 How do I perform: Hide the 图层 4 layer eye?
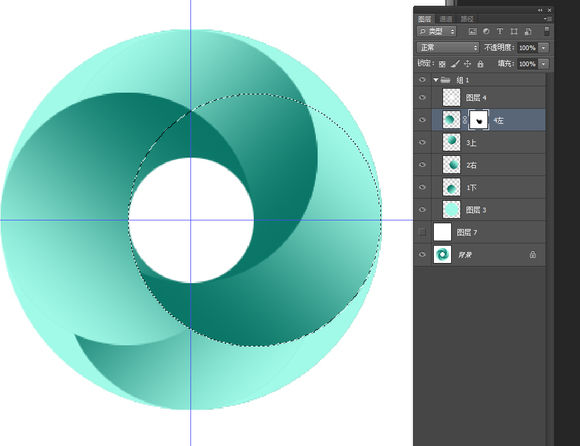click(422, 98)
